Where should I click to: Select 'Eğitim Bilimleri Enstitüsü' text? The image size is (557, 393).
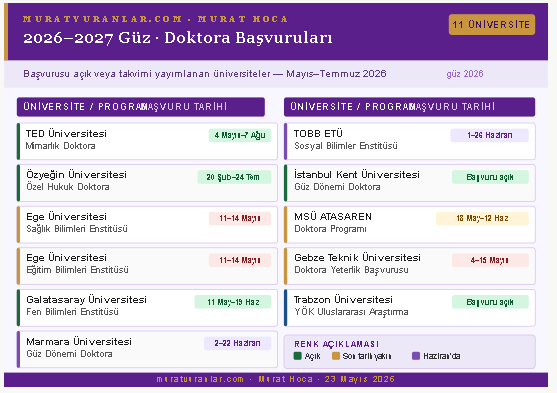pyautogui.click(x=77, y=270)
